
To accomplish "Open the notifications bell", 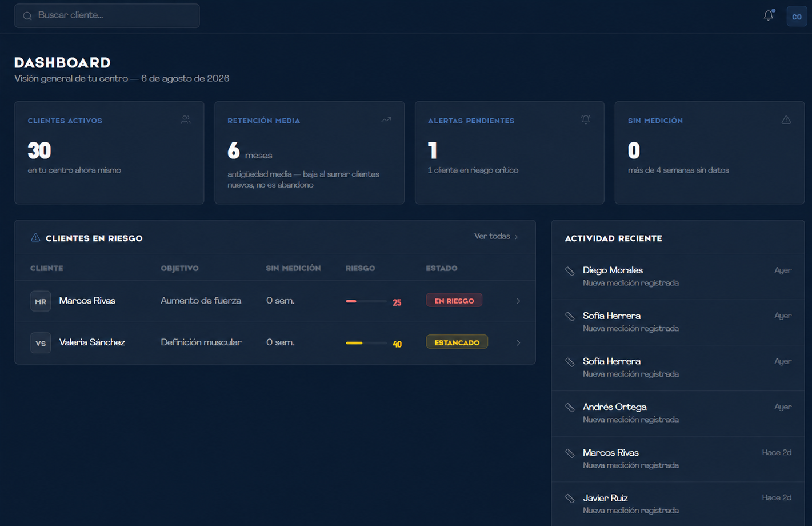I will [769, 15].
